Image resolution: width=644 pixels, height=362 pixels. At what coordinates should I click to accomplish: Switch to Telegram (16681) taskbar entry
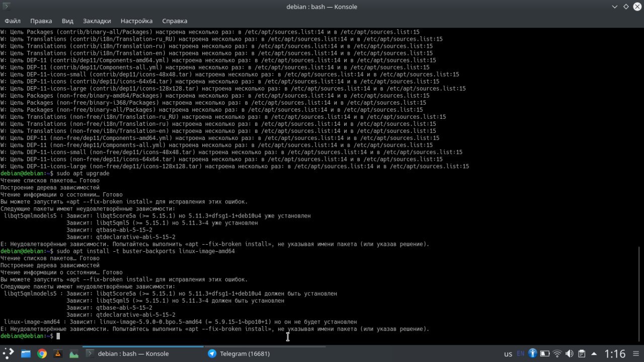265,353
